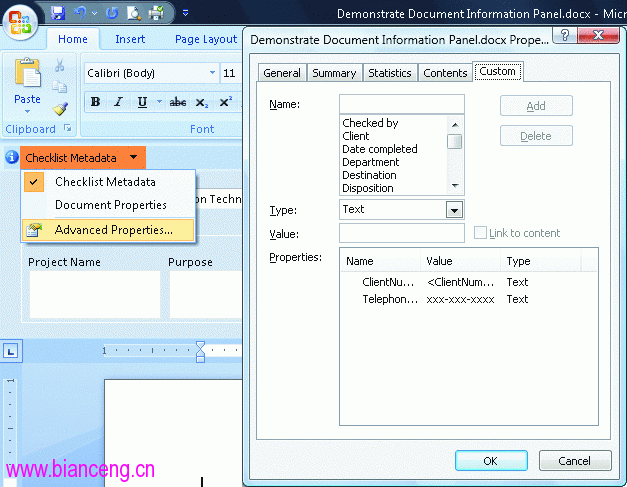Viewport: 627px width, 487px height.
Task: Toggle Underline formatting
Action: click(142, 102)
